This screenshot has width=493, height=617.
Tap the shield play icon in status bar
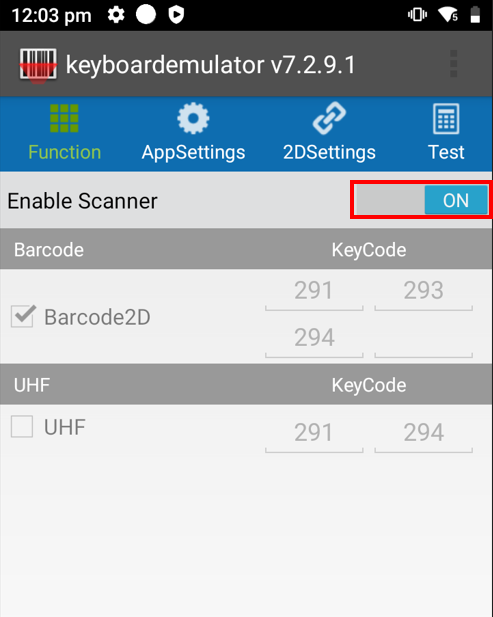point(176,15)
